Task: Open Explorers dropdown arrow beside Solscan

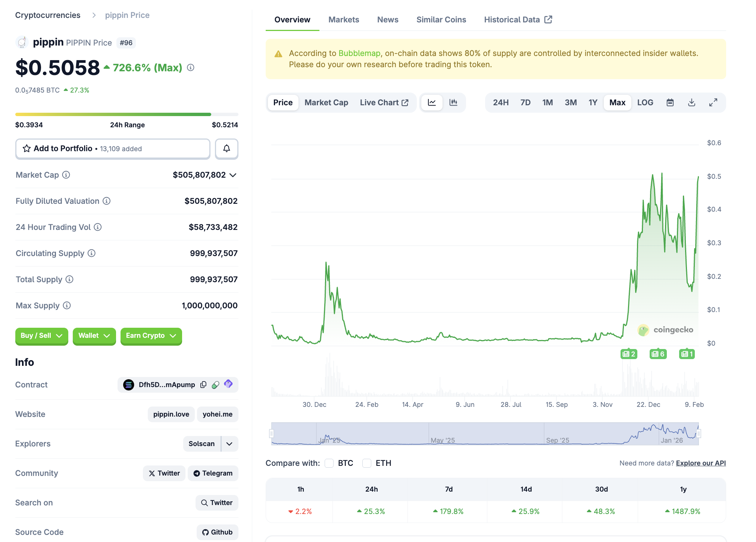Action: coord(229,444)
